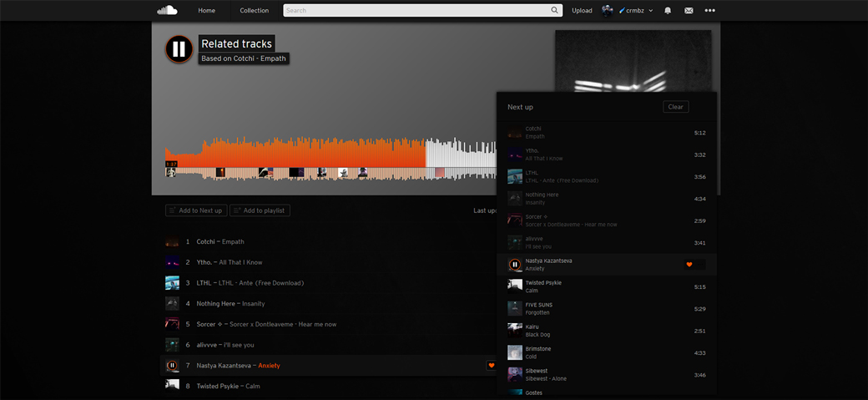This screenshot has width=868, height=400.
Task: Click Twisted Psykie artwork in queue
Action: coord(515,285)
